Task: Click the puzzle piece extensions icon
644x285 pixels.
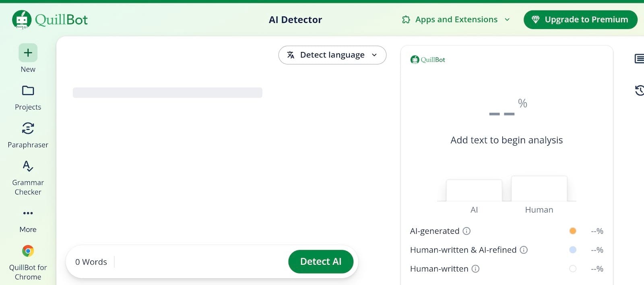Action: tap(406, 19)
